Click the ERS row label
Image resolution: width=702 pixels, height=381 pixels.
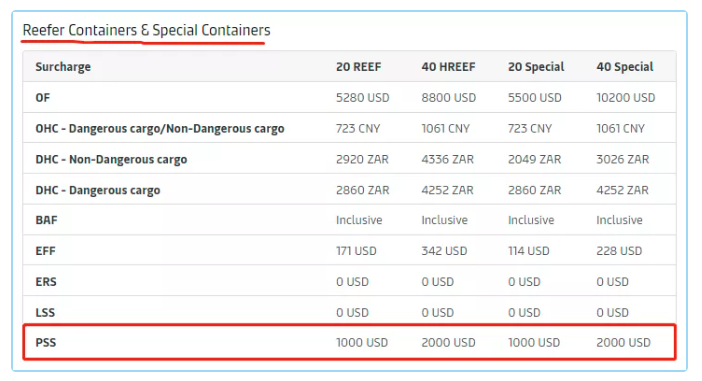coord(46,282)
